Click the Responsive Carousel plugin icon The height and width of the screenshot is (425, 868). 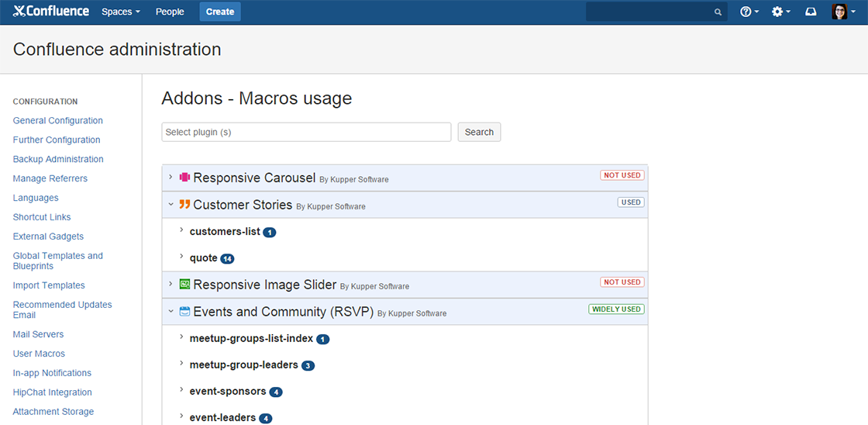[x=184, y=178]
